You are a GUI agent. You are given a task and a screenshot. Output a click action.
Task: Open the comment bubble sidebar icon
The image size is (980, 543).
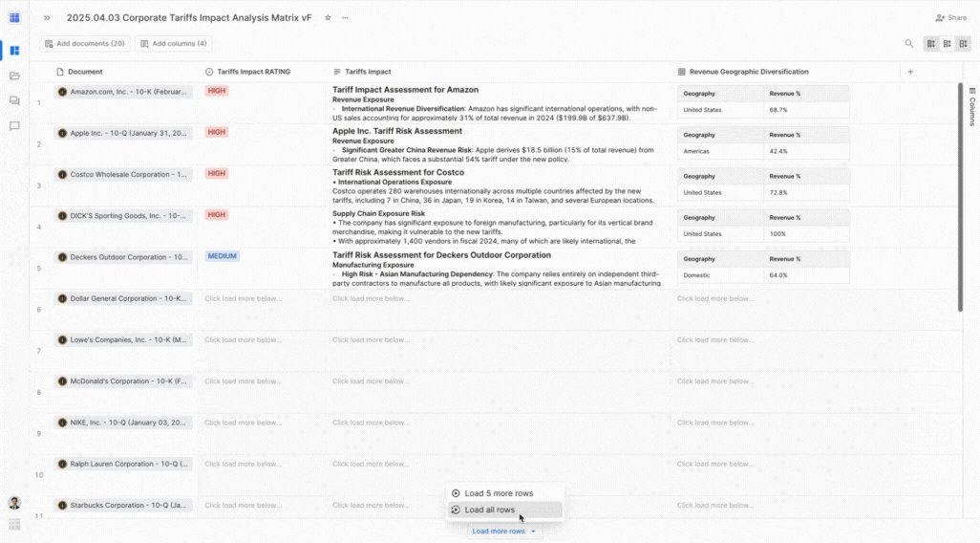[14, 126]
